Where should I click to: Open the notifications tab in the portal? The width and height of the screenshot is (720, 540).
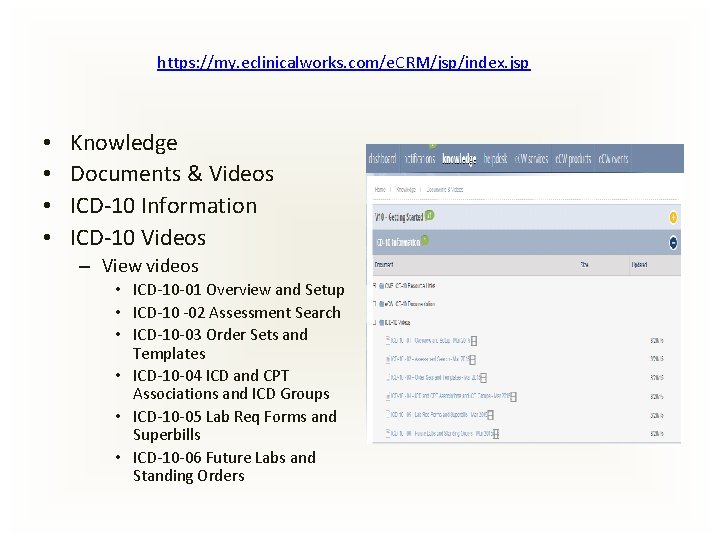click(420, 159)
